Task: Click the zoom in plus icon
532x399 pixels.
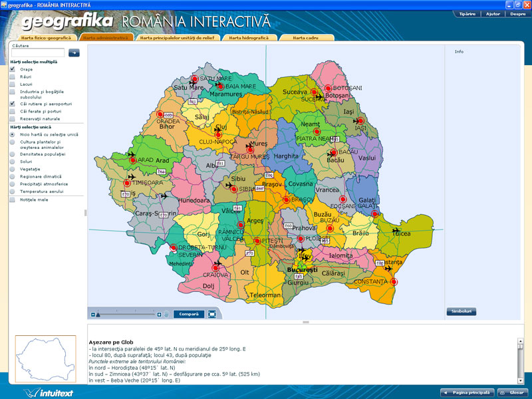Action: point(159,315)
